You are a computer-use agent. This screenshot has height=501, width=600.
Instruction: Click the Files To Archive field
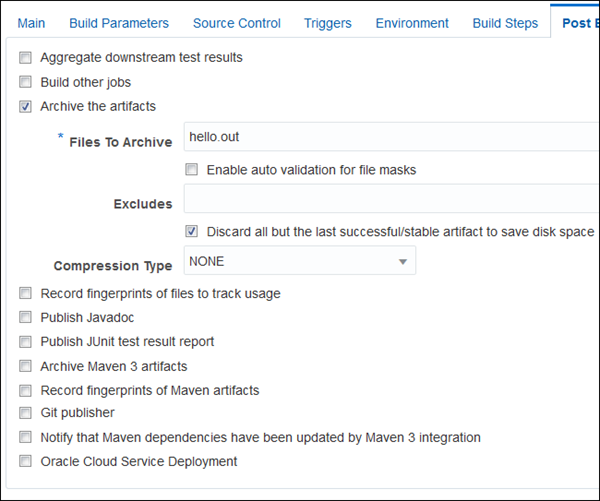pos(390,137)
